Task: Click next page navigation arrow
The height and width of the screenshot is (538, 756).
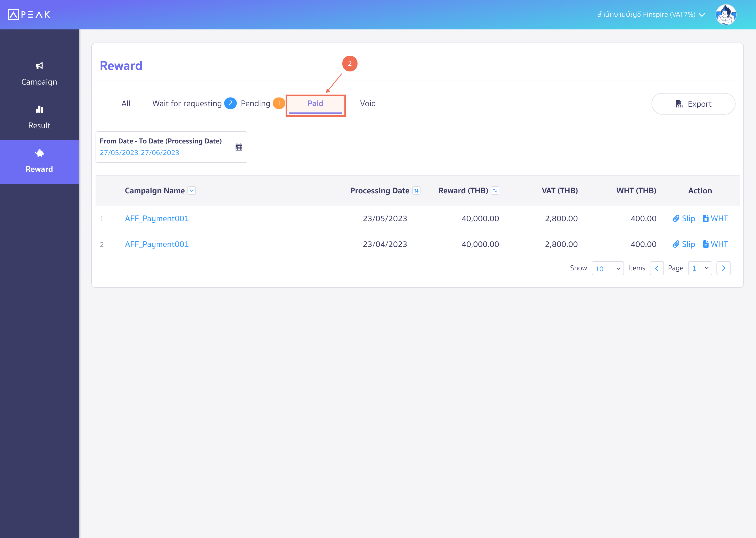Action: coord(724,268)
